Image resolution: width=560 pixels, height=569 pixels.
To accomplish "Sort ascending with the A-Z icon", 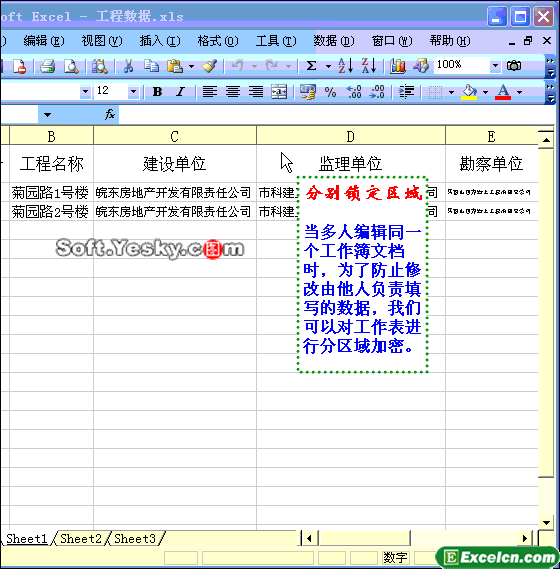I will click(345, 66).
